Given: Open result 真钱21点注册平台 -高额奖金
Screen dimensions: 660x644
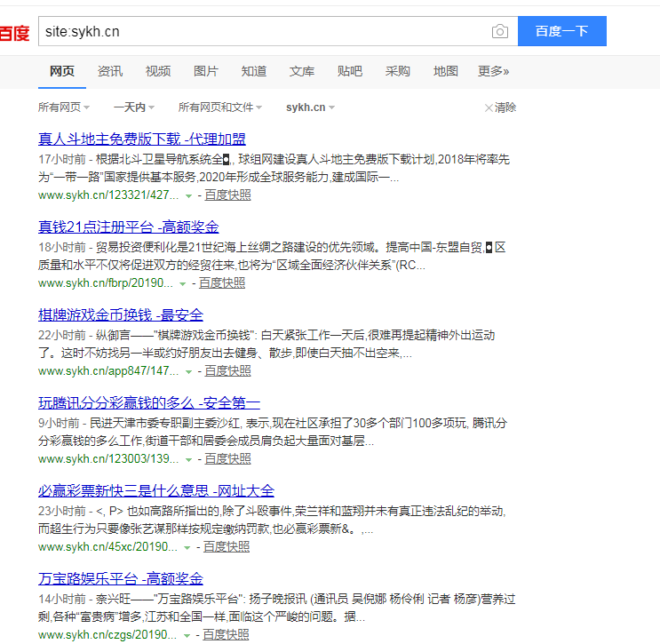Looking at the screenshot, I should point(129,227).
